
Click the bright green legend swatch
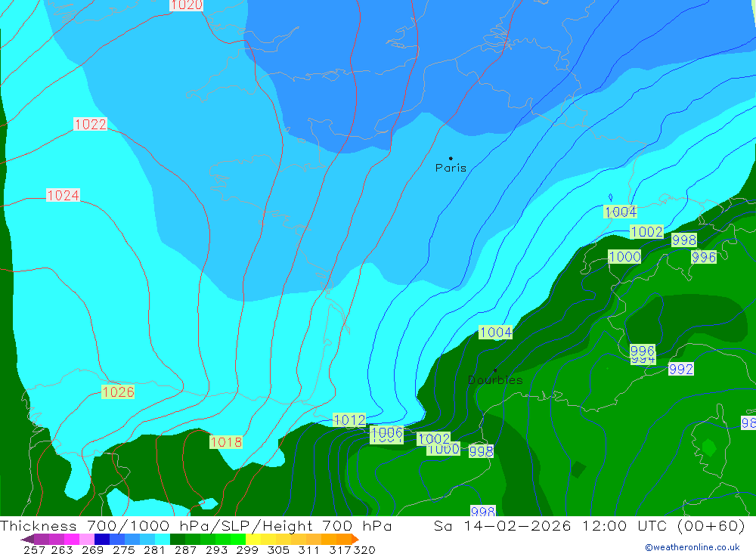click(x=238, y=539)
